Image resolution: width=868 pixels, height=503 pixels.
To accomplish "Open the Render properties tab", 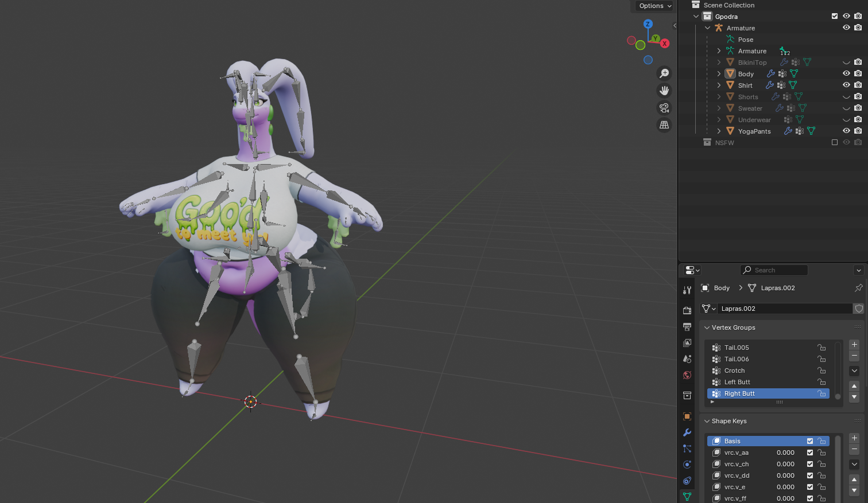I will [687, 310].
